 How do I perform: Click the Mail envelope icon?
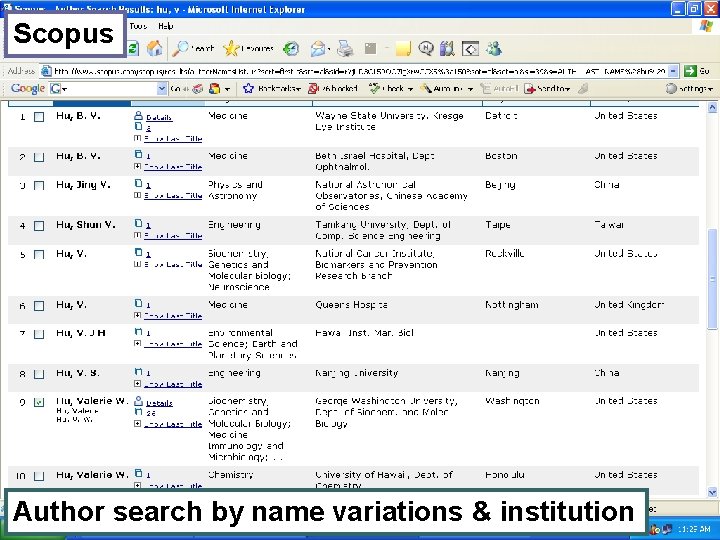click(318, 48)
